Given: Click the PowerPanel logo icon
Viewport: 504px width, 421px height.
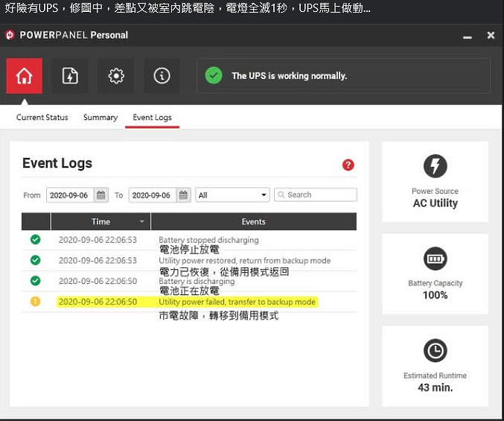Looking at the screenshot, I should click(x=10, y=35).
